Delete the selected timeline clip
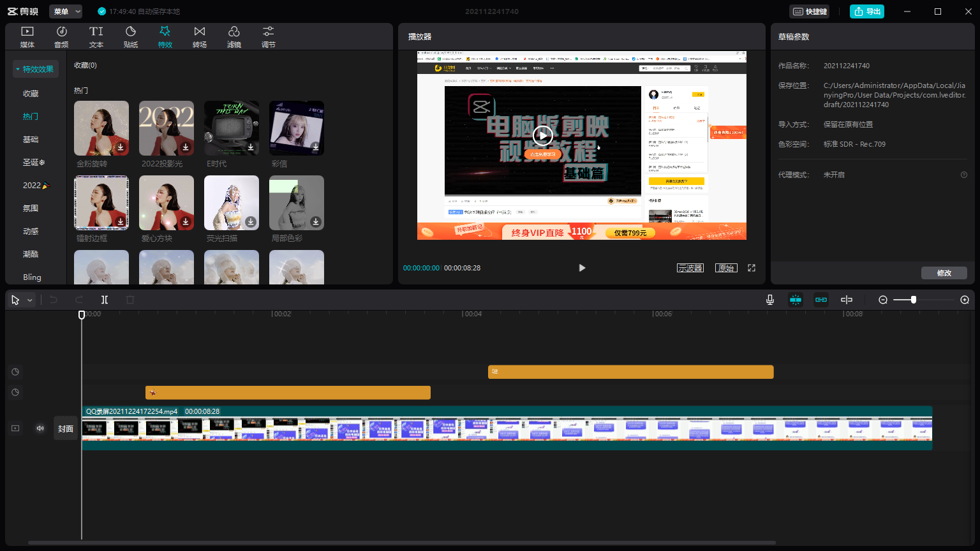This screenshot has width=980, height=551. [x=130, y=300]
